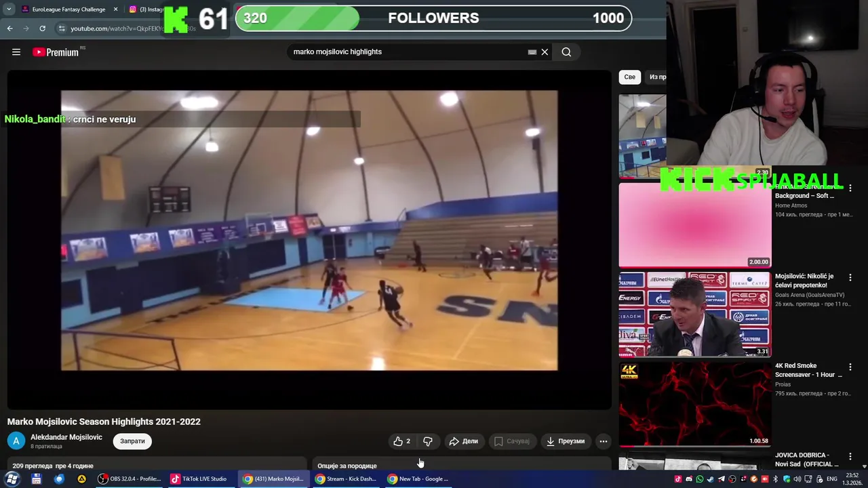Open the yellow triangle app on taskbar
The width and height of the screenshot is (868, 488).
pos(81,479)
